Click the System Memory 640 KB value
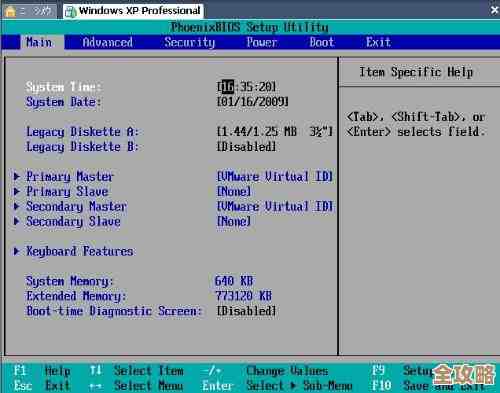500x393 pixels. [x=234, y=281]
